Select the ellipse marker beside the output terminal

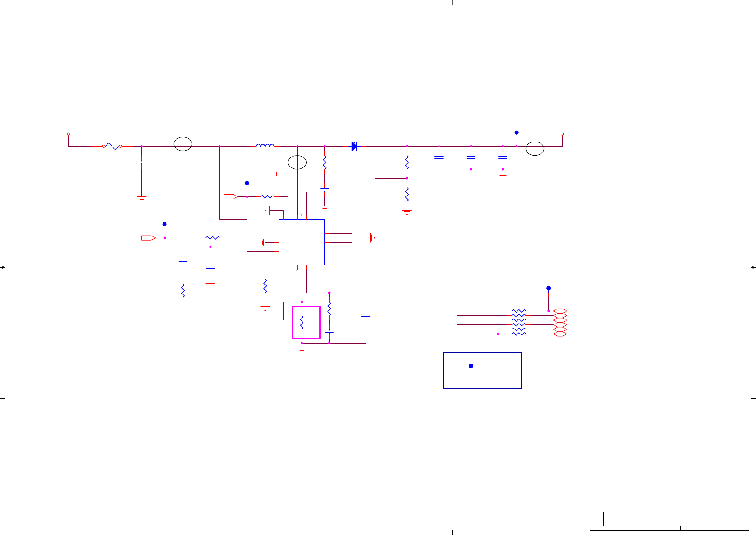[535, 148]
